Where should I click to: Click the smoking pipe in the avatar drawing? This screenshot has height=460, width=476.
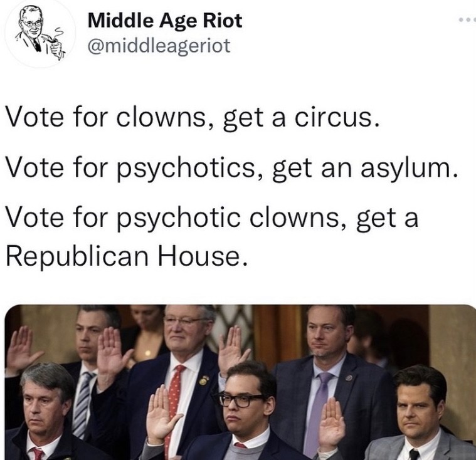point(51,38)
